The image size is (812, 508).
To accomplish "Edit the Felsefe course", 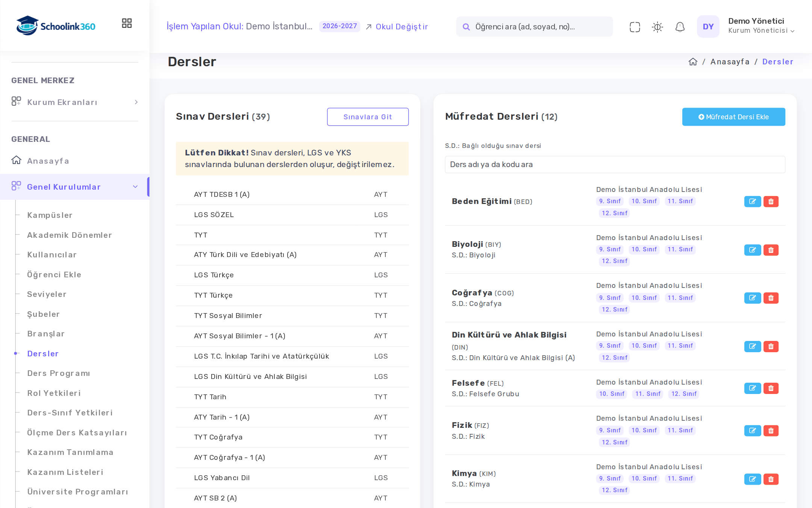I will point(752,388).
